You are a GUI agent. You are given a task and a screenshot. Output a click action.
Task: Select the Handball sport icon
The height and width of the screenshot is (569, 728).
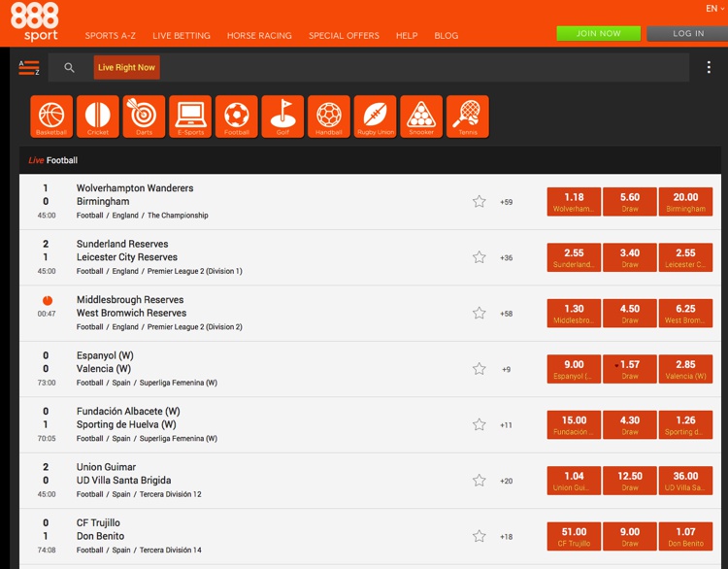[329, 117]
